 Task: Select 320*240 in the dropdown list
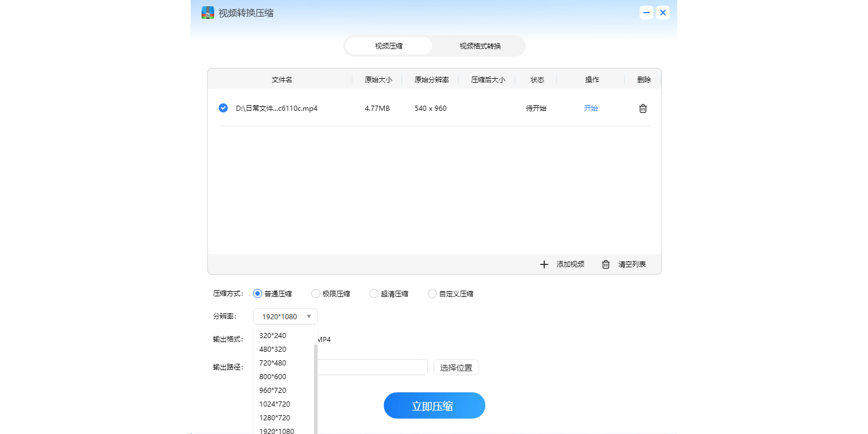272,335
